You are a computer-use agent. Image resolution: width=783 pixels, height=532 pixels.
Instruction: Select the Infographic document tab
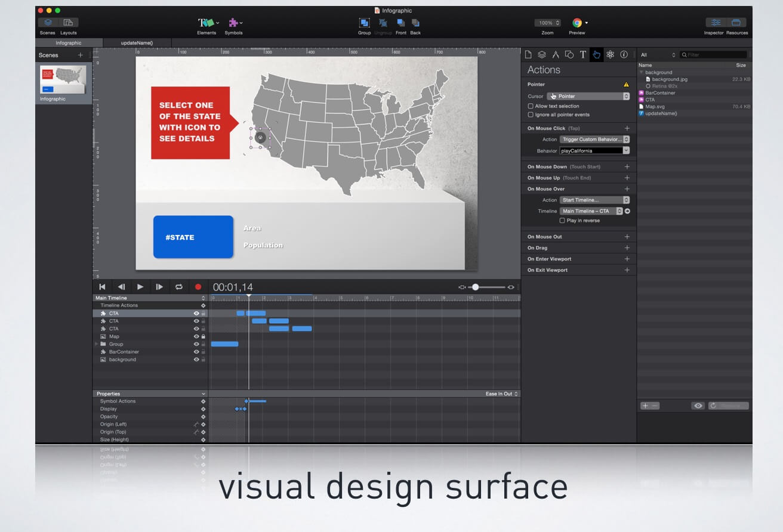point(69,43)
